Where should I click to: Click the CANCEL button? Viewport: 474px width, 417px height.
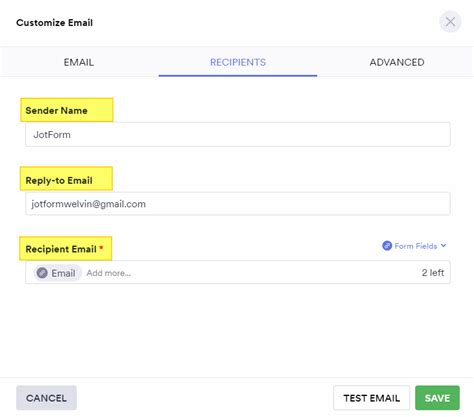(46, 398)
